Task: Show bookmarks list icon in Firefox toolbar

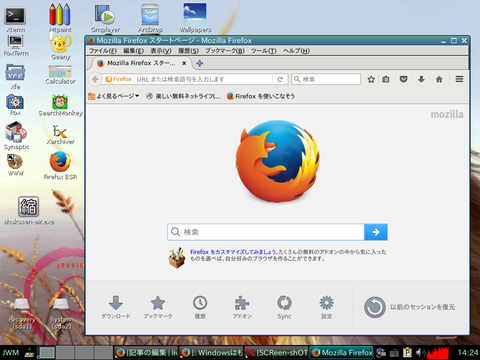Action: [x=386, y=79]
